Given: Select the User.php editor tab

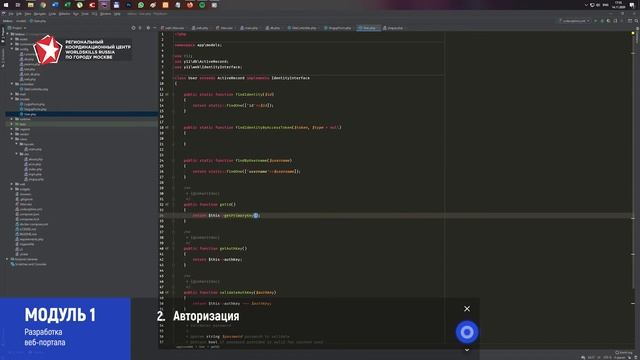Looking at the screenshot, I should click(x=369, y=28).
